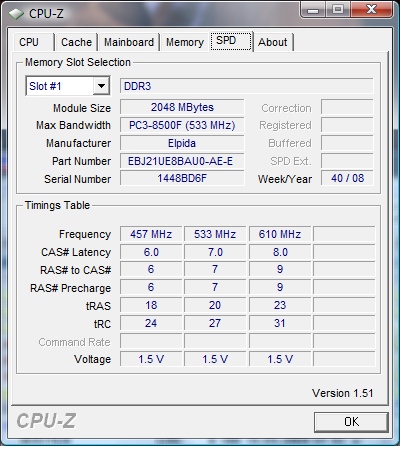The height and width of the screenshot is (450, 400).
Task: Click the 610 MHz frequency cell
Action: [x=280, y=234]
